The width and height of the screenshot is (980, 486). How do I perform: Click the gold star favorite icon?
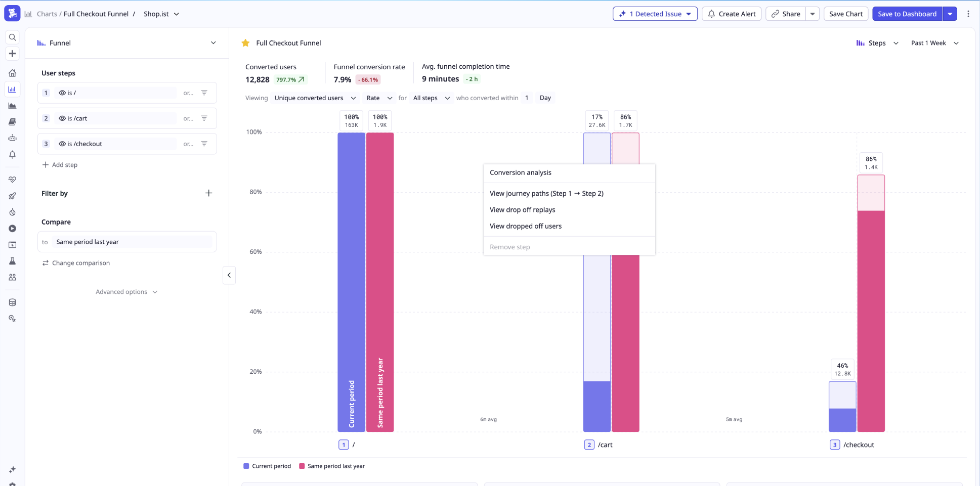click(245, 43)
